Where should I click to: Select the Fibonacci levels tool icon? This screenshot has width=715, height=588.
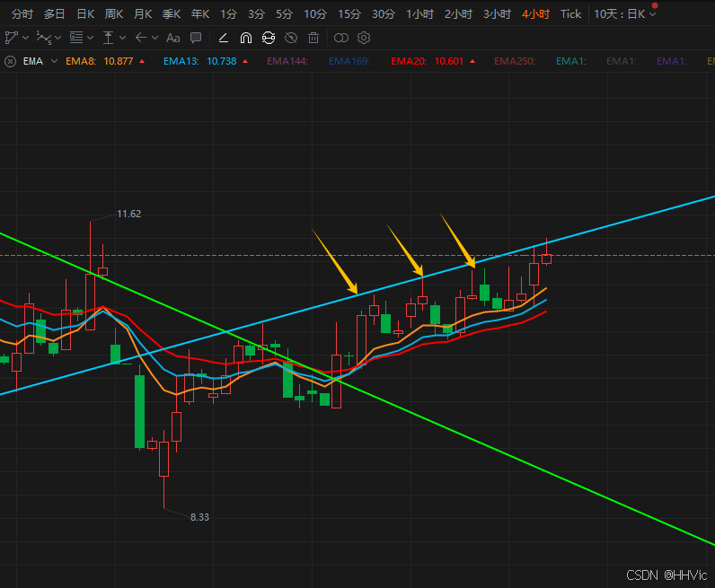[x=76, y=38]
